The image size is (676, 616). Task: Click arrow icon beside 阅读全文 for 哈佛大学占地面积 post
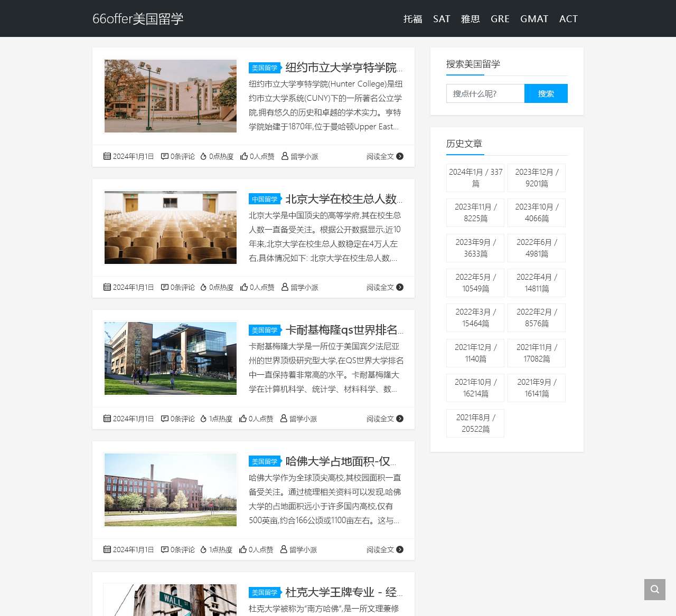coord(400,549)
